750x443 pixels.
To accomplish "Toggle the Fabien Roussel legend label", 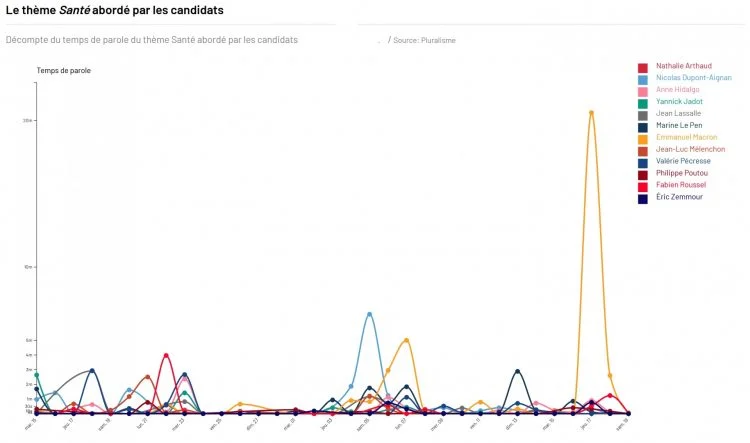I will pyautogui.click(x=681, y=185).
